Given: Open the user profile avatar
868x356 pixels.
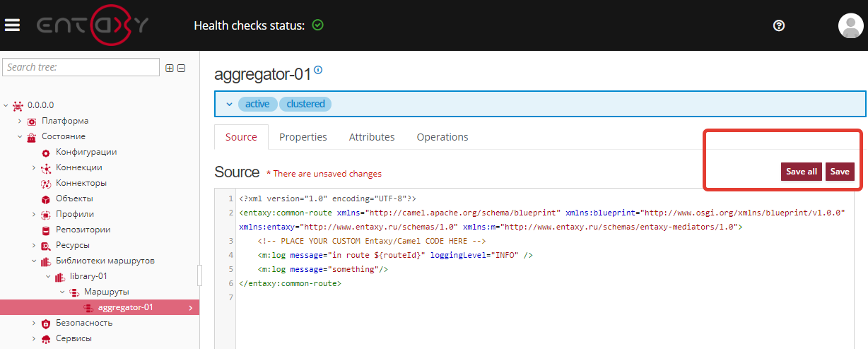Looking at the screenshot, I should click(x=850, y=25).
